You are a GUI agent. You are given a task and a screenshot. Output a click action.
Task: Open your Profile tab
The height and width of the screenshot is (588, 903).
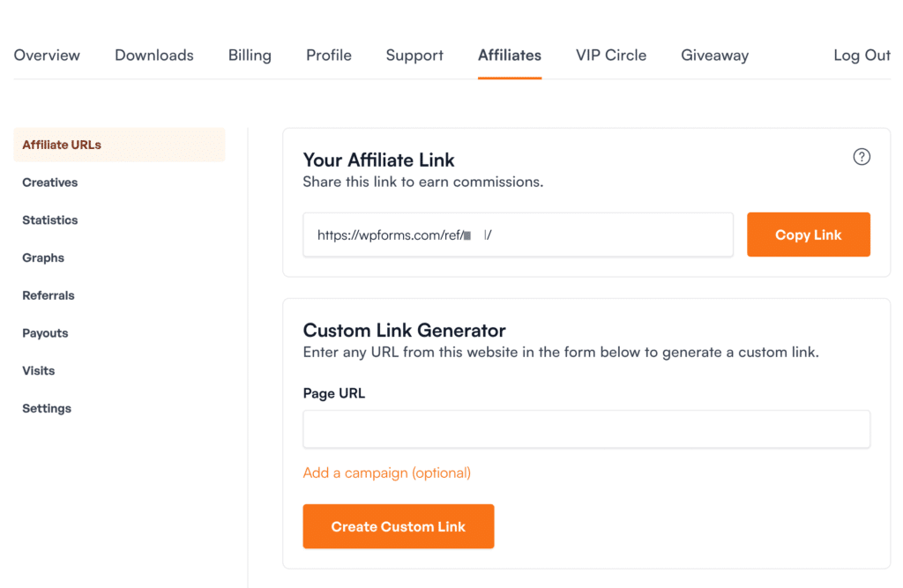[328, 55]
